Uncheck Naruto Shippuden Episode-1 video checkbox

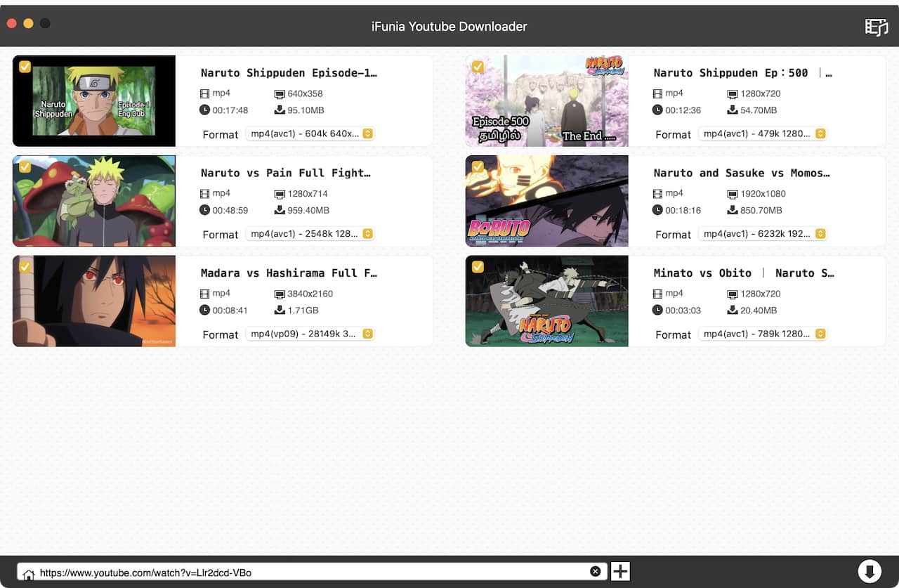[25, 67]
